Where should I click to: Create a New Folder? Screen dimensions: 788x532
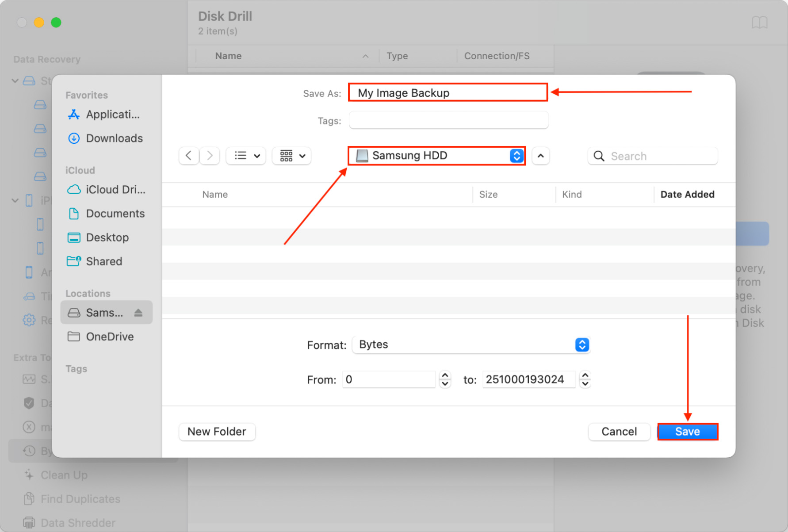tap(217, 432)
